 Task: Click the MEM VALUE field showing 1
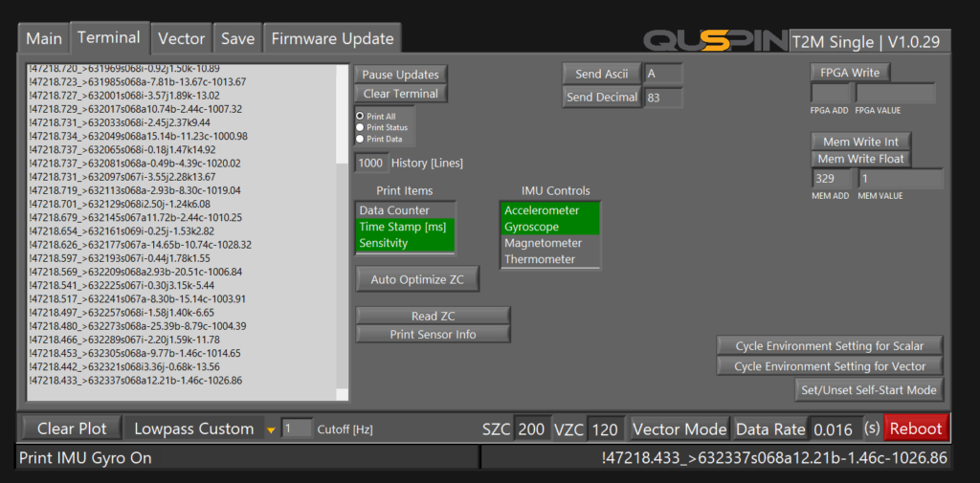[x=900, y=179]
